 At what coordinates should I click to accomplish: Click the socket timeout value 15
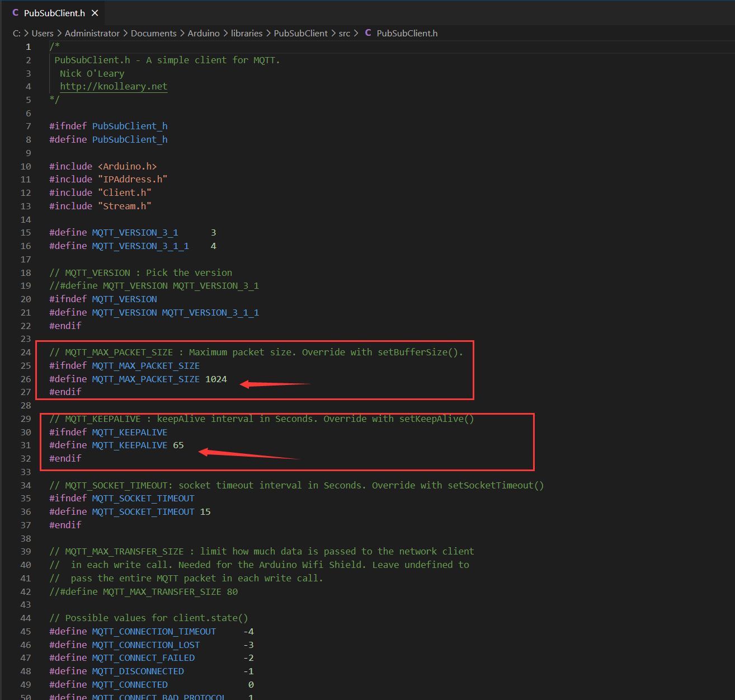(205, 511)
